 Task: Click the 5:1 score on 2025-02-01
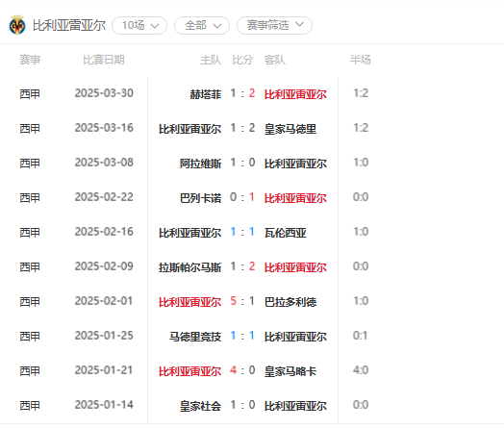pos(242,301)
